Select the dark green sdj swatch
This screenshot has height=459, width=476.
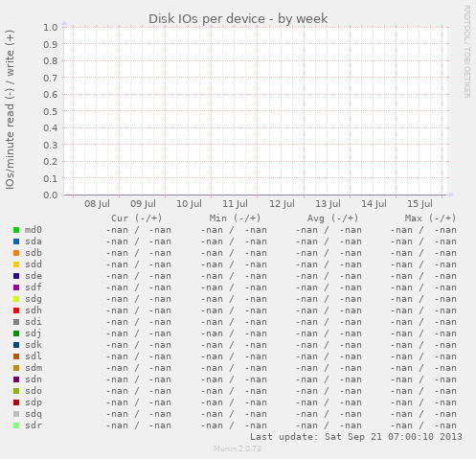16,333
